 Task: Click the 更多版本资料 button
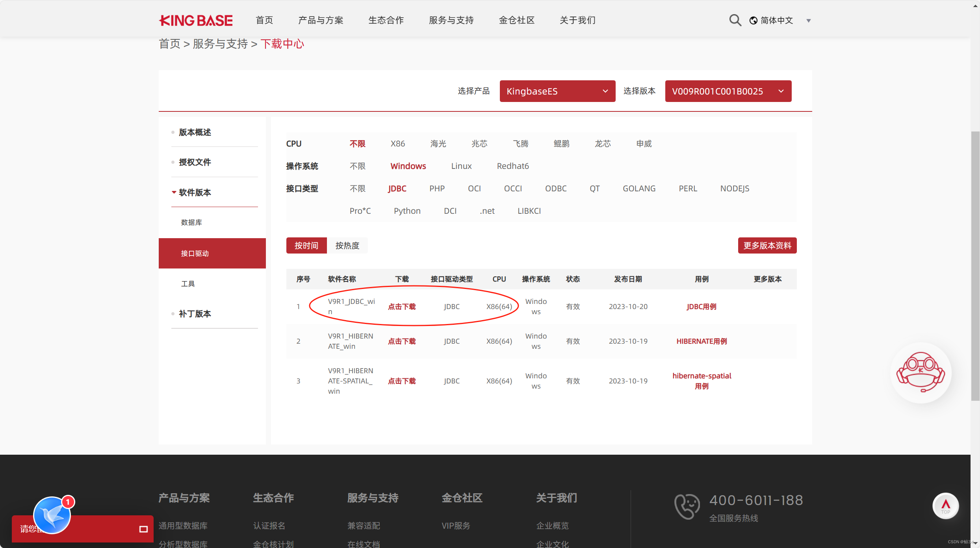pyautogui.click(x=767, y=246)
